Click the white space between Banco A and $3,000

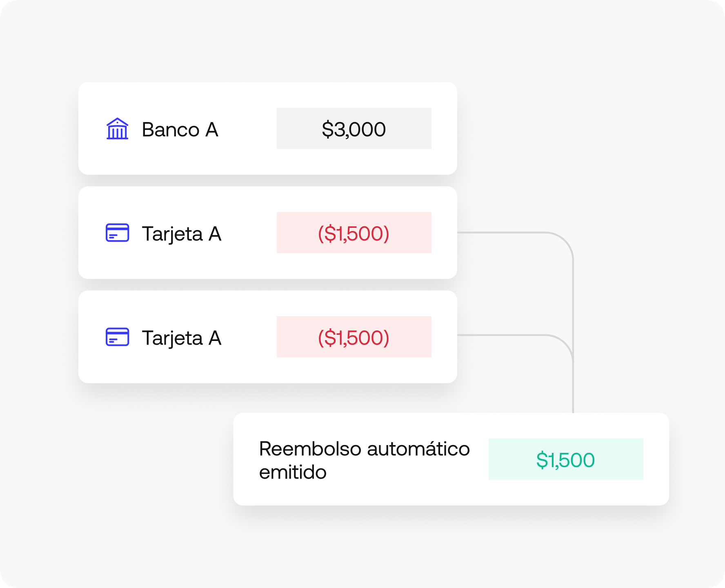click(247, 129)
